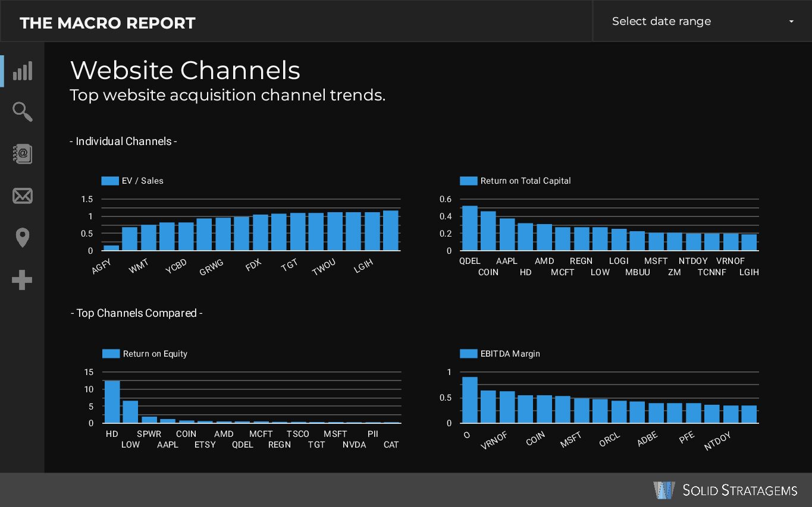The height and width of the screenshot is (507, 812).
Task: Open the address book contacts icon
Action: click(x=23, y=154)
